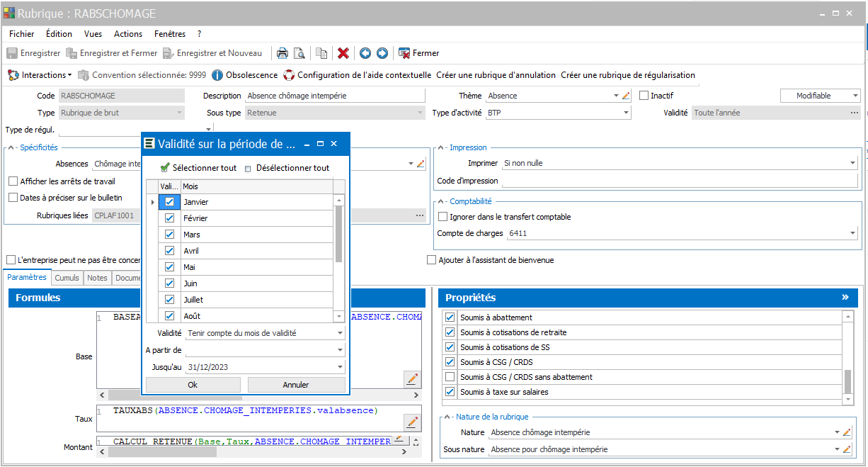Uncheck the Juillet checkbox

tap(169, 300)
